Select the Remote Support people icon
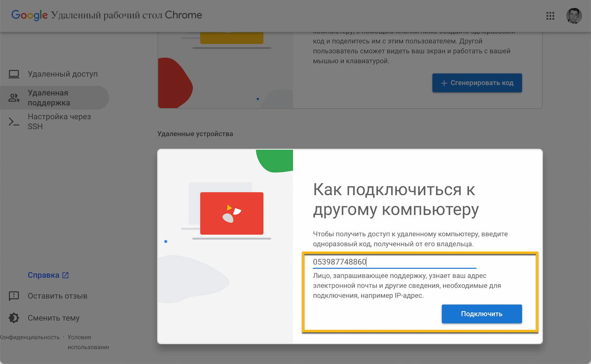 14,97
